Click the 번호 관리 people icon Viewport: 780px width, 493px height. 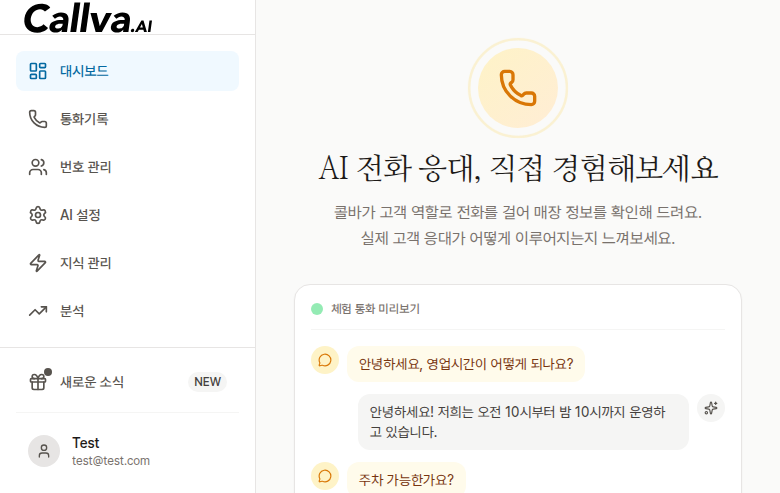pos(38,167)
